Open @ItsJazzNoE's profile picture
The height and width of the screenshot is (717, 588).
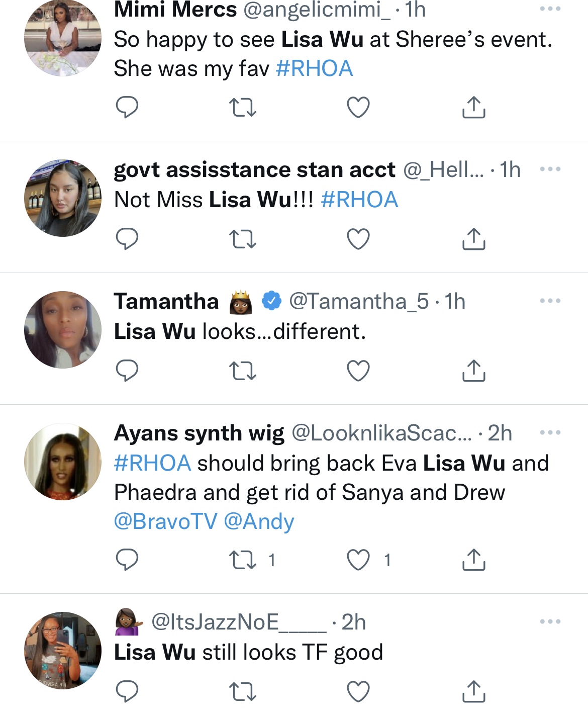click(x=63, y=650)
